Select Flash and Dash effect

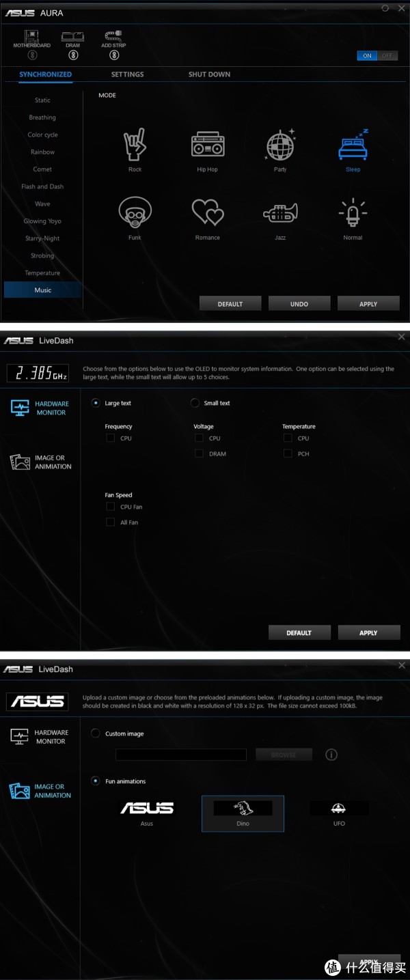pos(42,186)
